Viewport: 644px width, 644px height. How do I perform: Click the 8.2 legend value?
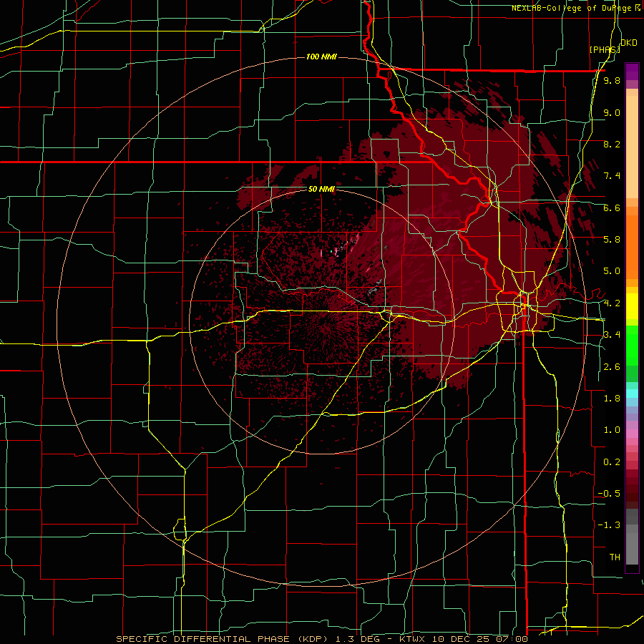click(612, 144)
